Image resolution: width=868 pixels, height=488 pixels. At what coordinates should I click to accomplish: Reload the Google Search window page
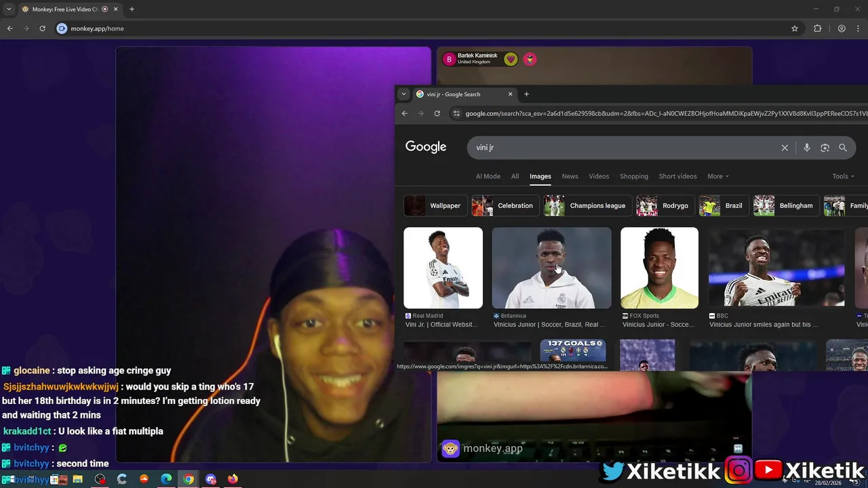pyautogui.click(x=437, y=113)
